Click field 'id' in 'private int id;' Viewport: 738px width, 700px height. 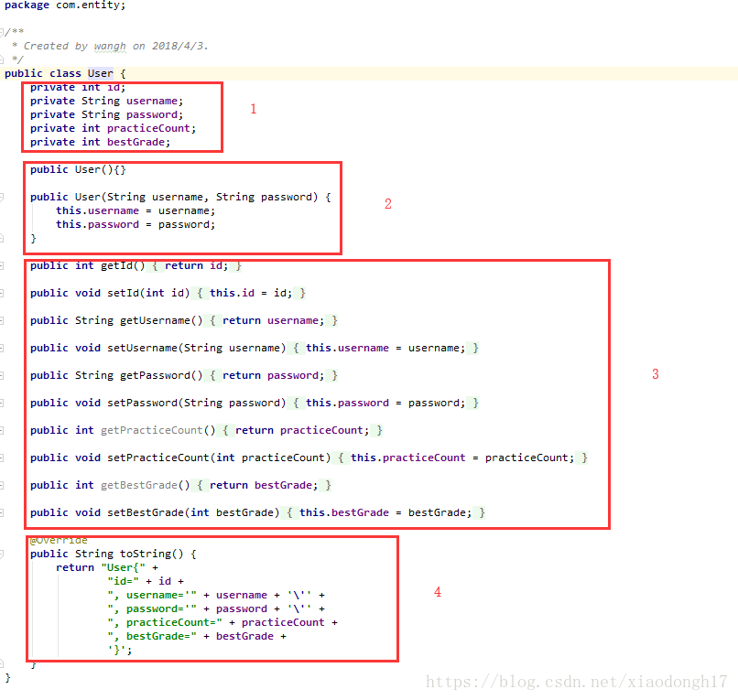tap(114, 88)
